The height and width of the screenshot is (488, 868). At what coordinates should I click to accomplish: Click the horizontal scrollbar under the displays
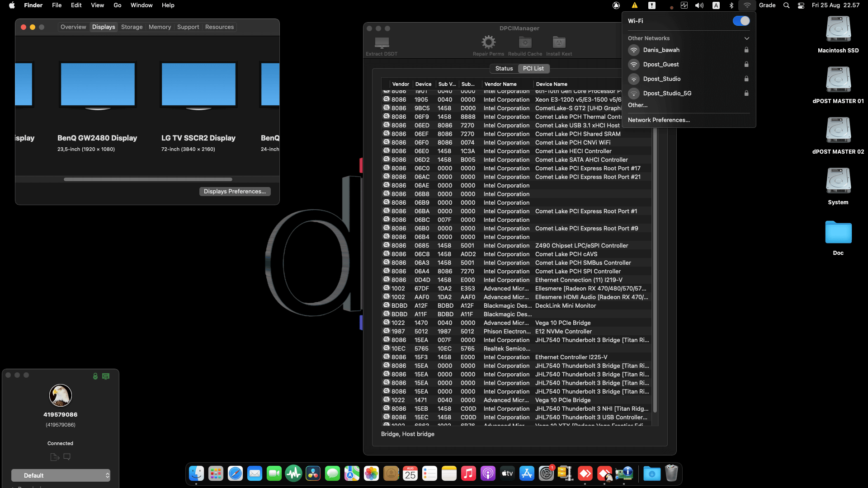148,179
